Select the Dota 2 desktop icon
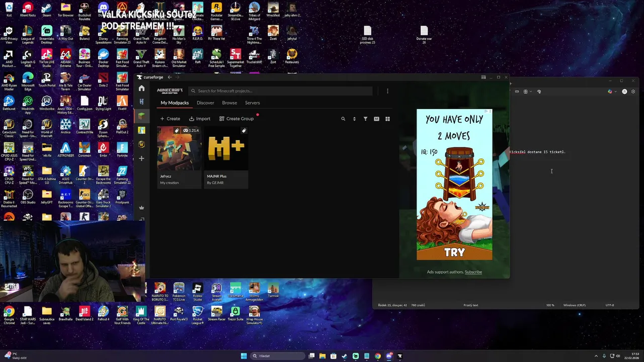644x362 pixels. 103,80
